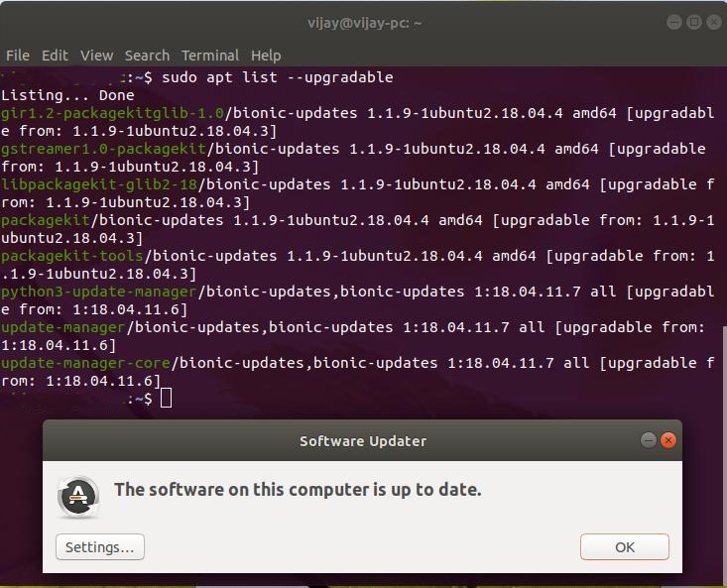Click package name gstreamer1.0-packagekit
727x588 pixels.
[x=104, y=149]
